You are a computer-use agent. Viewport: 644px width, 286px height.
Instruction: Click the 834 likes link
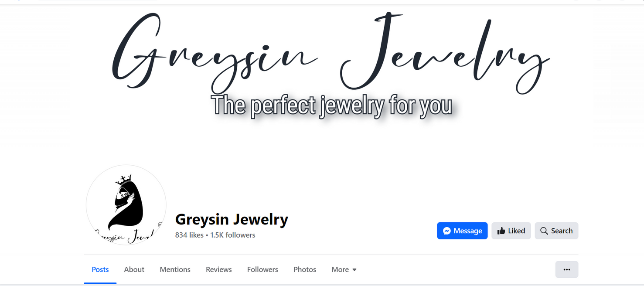tap(189, 235)
